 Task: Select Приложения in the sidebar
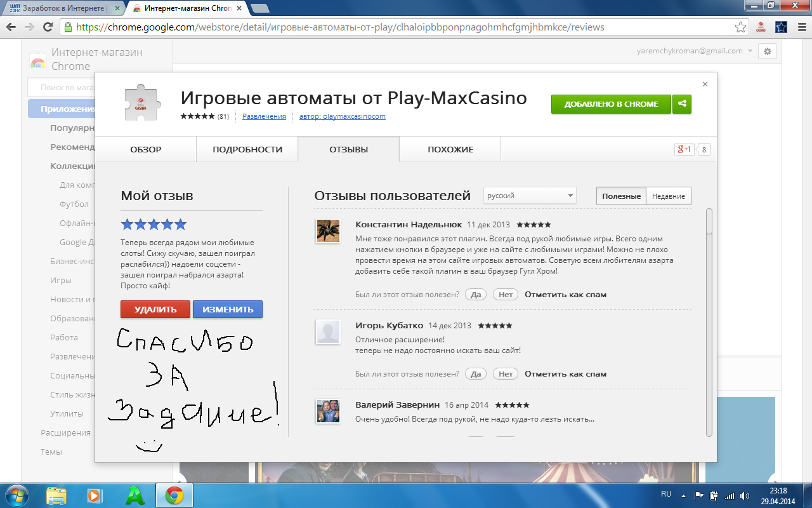pyautogui.click(x=62, y=109)
